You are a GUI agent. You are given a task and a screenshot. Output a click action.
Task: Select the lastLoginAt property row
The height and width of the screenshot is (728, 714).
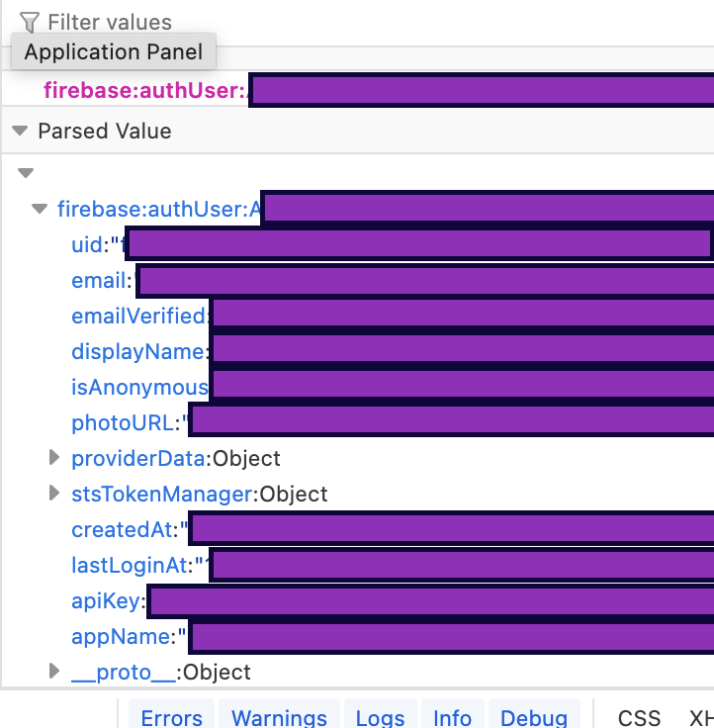coord(358,566)
